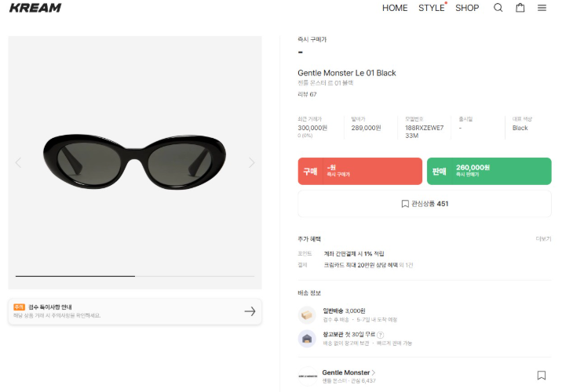The image size is (562, 392).
Task: Click the Gentle Monster brand logo
Action: [308, 376]
